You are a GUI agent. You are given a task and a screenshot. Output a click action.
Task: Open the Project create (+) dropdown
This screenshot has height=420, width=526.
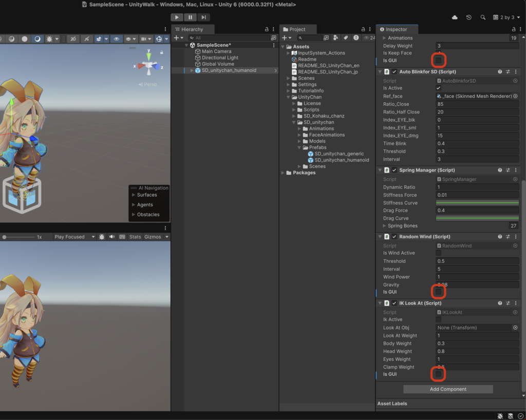[286, 38]
